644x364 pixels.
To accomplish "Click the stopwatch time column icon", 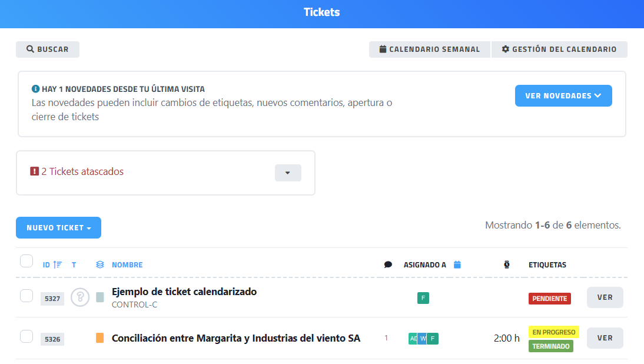I will 507,264.
